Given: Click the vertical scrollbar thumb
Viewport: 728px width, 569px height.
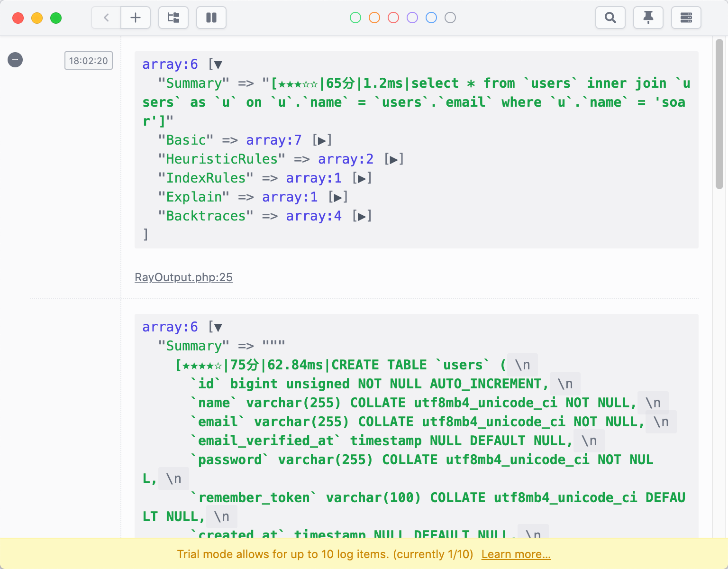Looking at the screenshot, I should point(719,114).
